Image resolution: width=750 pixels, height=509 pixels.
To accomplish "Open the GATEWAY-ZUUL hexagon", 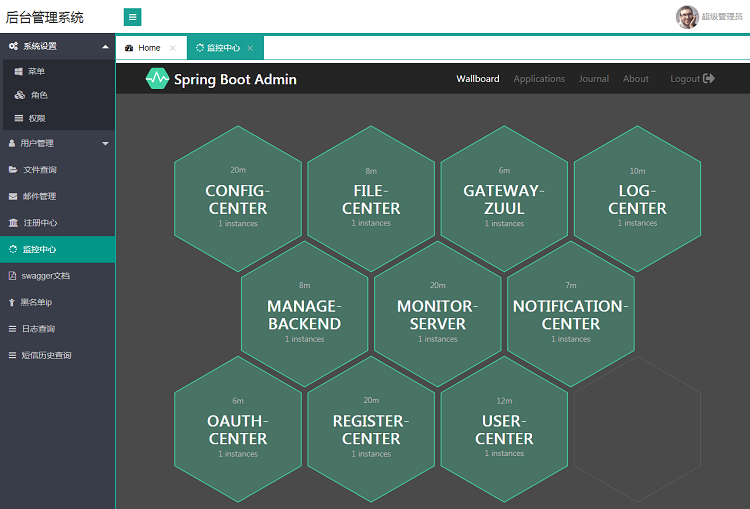I will pos(504,199).
